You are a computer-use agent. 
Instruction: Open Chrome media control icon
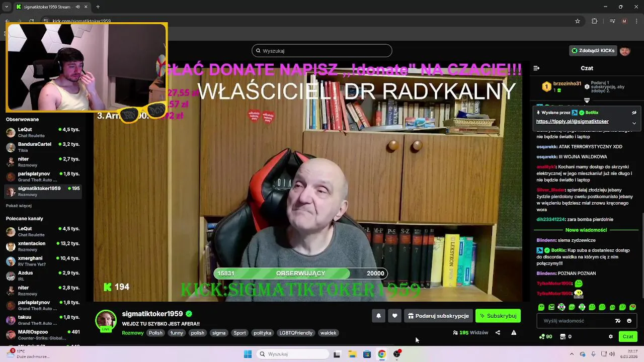coord(612,21)
